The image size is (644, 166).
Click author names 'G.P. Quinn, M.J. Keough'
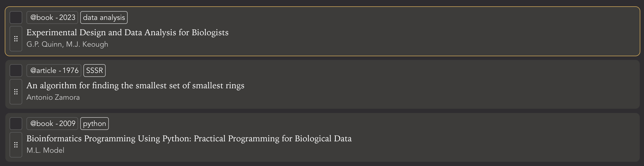click(67, 44)
